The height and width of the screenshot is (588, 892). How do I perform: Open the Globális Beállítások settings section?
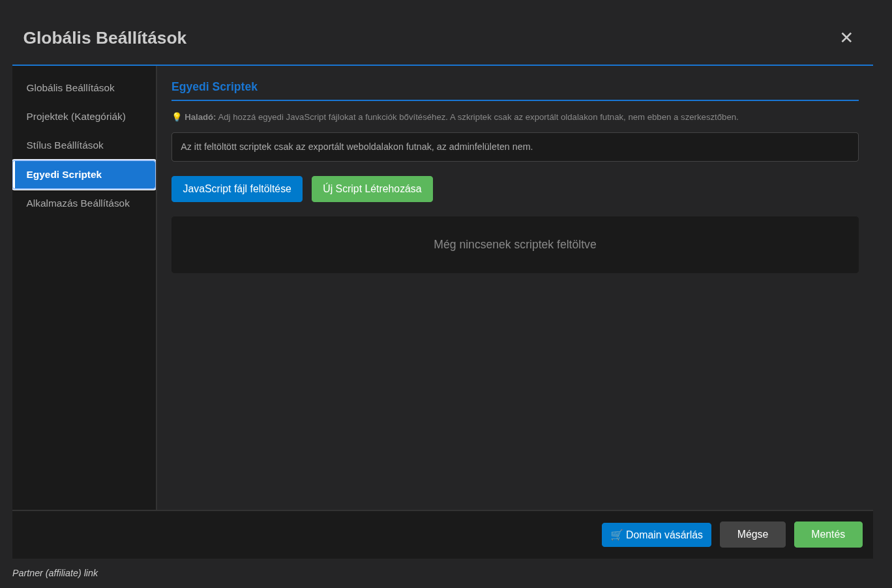(70, 88)
